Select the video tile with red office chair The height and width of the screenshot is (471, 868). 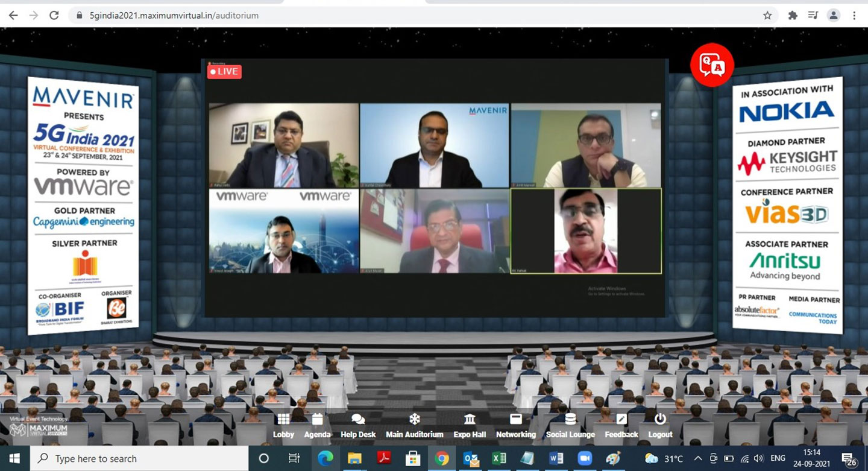click(435, 231)
